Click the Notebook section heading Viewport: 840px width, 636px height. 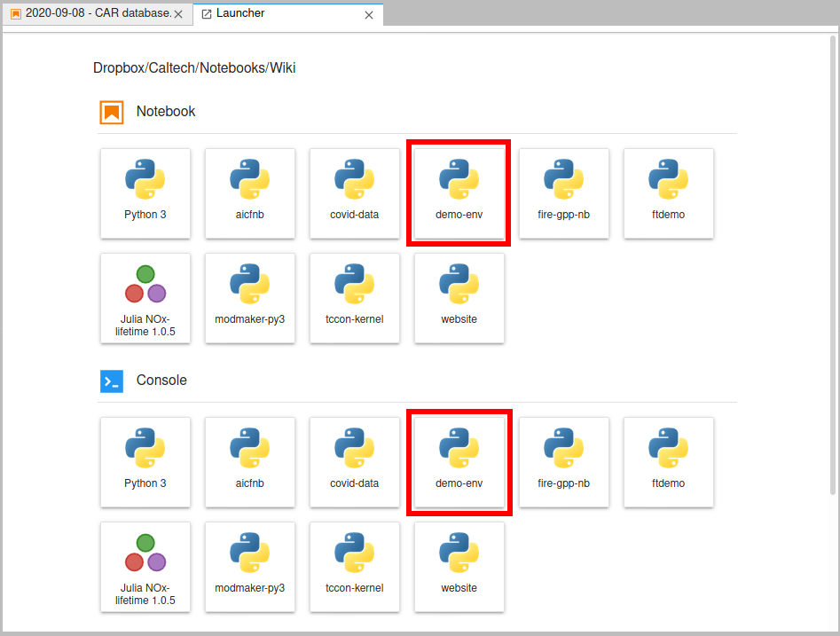pos(166,112)
